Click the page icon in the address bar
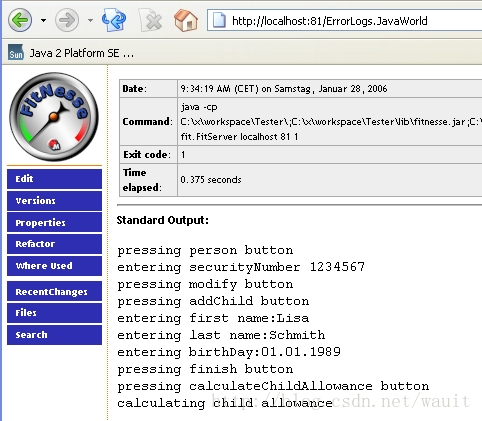Viewport: 482px width, 421px height. point(219,21)
